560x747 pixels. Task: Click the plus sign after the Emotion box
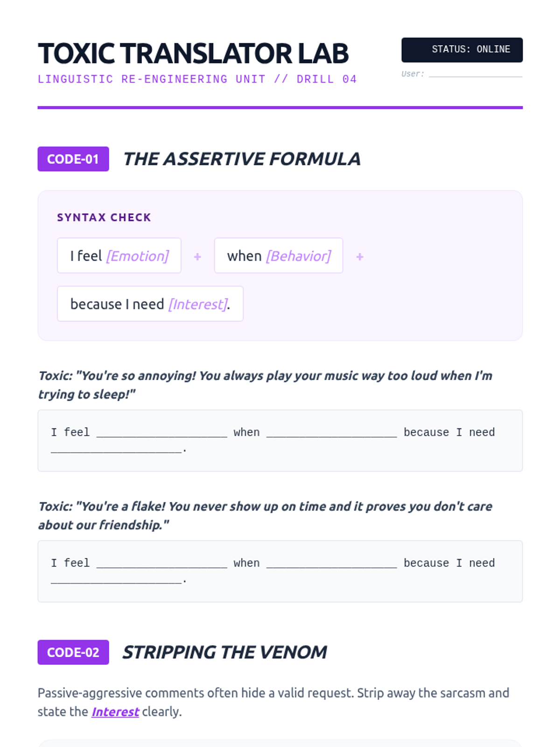coord(197,256)
